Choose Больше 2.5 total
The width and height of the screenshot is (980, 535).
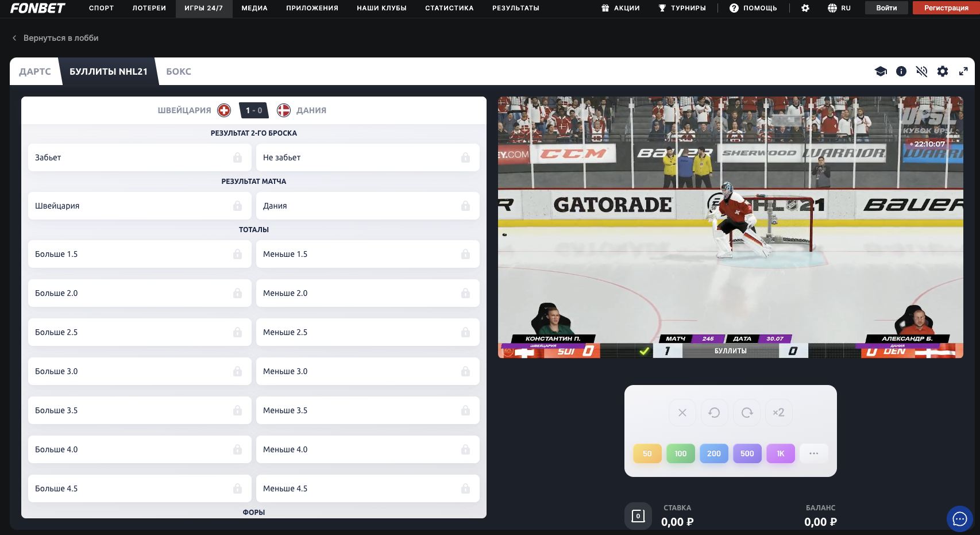coord(140,332)
